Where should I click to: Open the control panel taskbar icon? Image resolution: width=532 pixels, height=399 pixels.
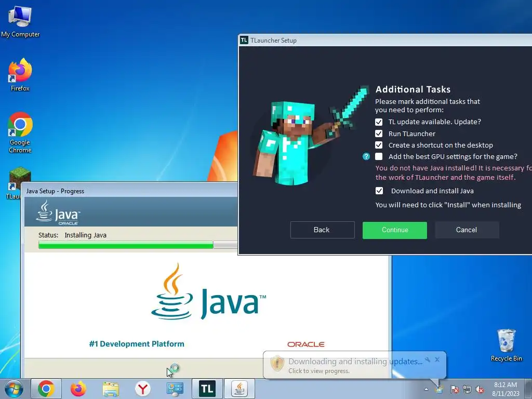tap(175, 389)
